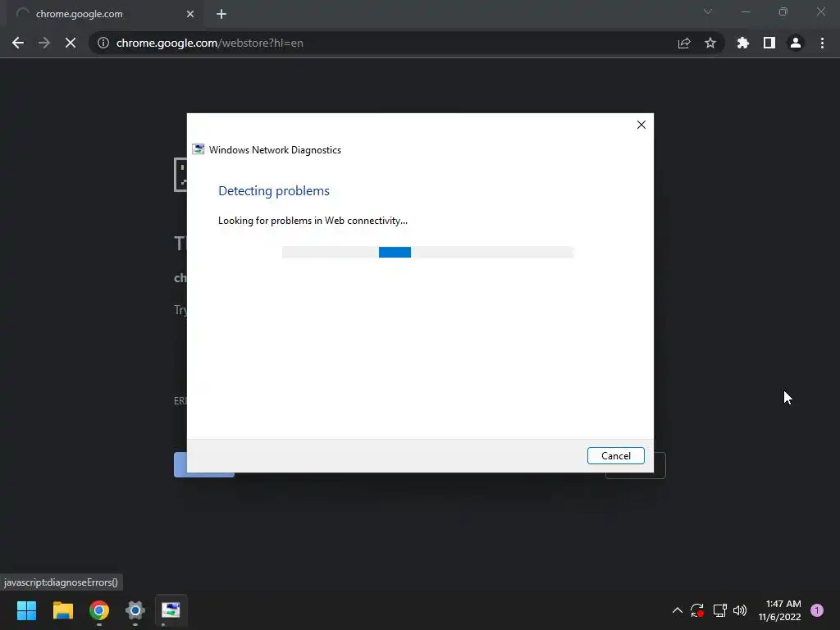Open Chrome three-dot menu
This screenshot has width=840, height=630.
pyautogui.click(x=822, y=43)
